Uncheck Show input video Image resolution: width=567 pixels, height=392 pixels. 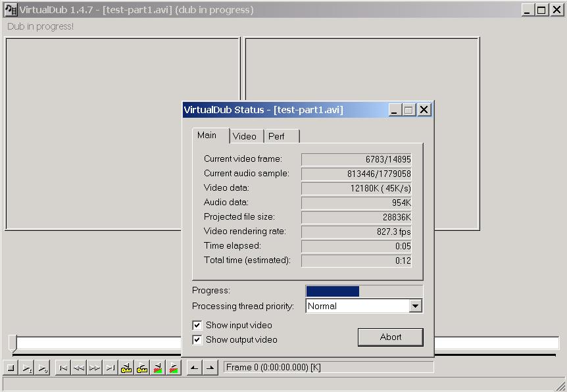[197, 326]
